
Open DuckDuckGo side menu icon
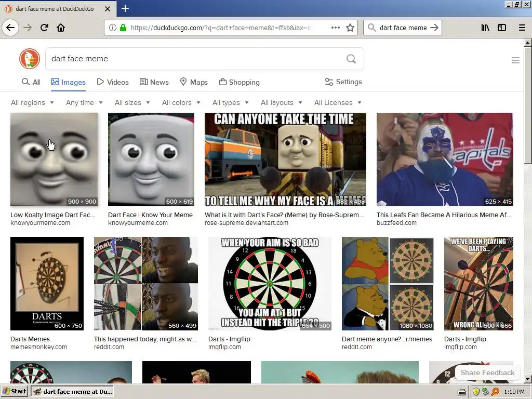515,60
